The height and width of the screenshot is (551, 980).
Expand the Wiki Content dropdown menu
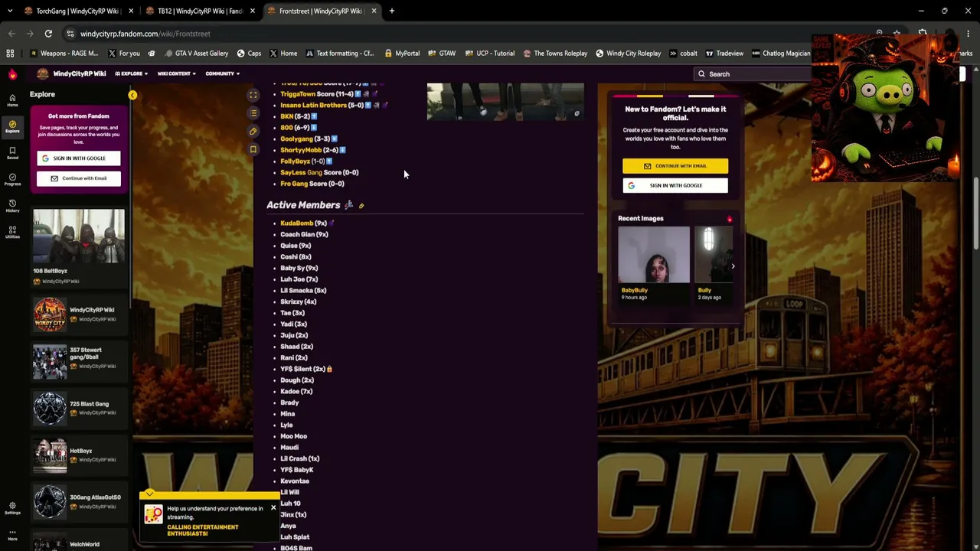176,73
